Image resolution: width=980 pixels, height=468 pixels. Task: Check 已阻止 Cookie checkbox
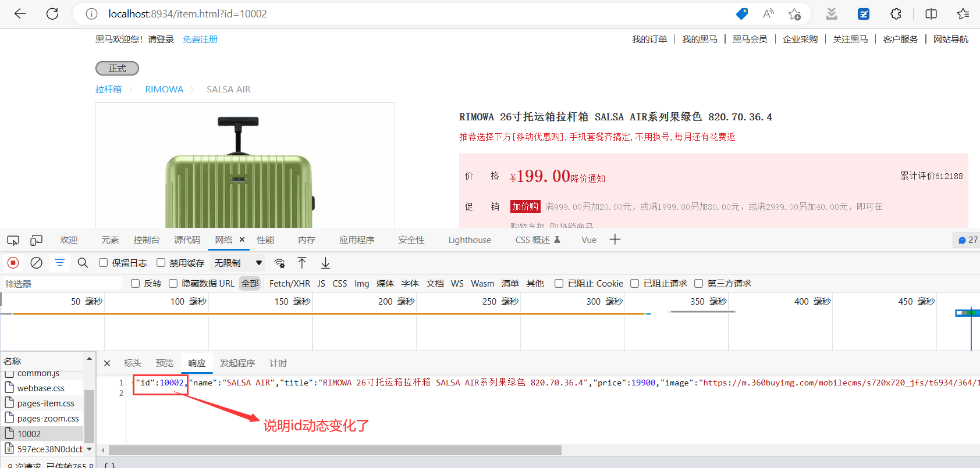point(559,283)
